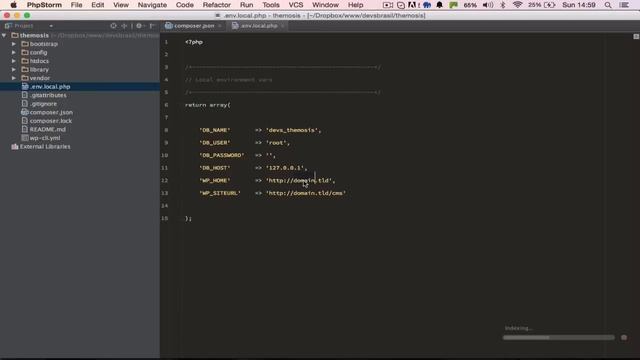Select .env.local.php in the project tree
Screen dimensions: 640x360
coord(50,87)
